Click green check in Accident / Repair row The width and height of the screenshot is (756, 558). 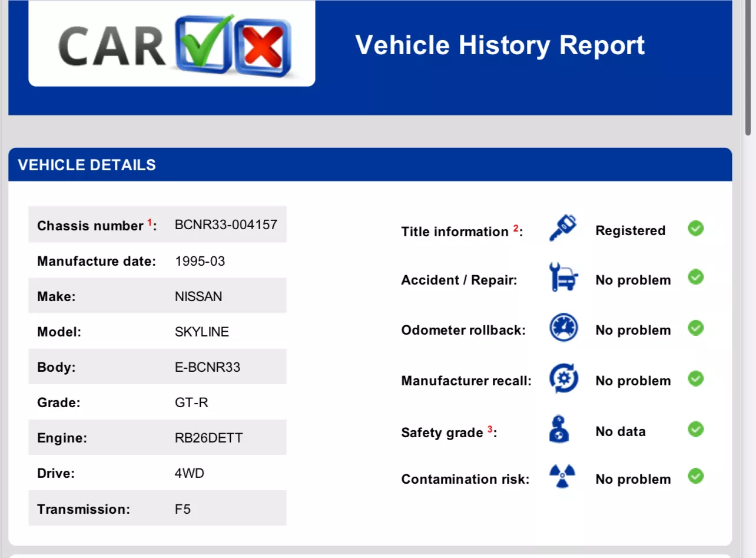(695, 276)
